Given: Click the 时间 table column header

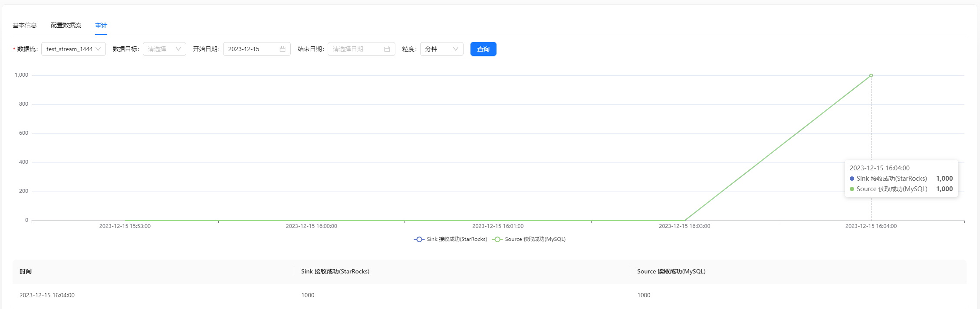Looking at the screenshot, I should pyautogui.click(x=26, y=271).
